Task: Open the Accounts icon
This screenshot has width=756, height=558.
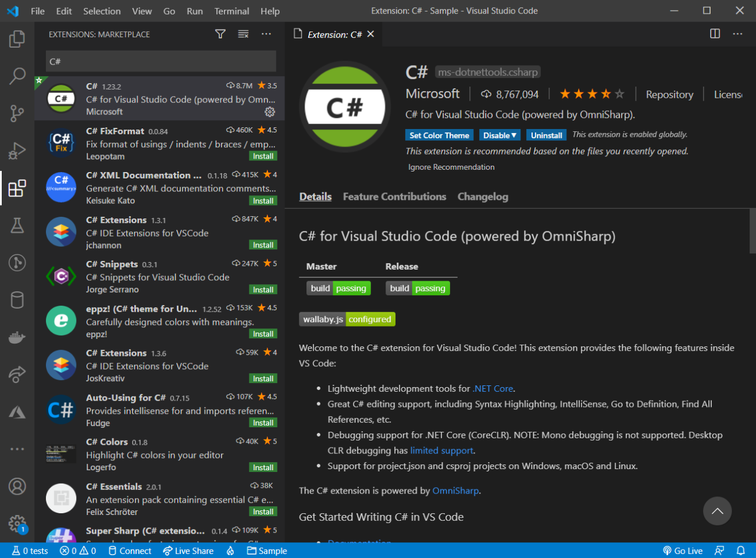Action: point(17,486)
